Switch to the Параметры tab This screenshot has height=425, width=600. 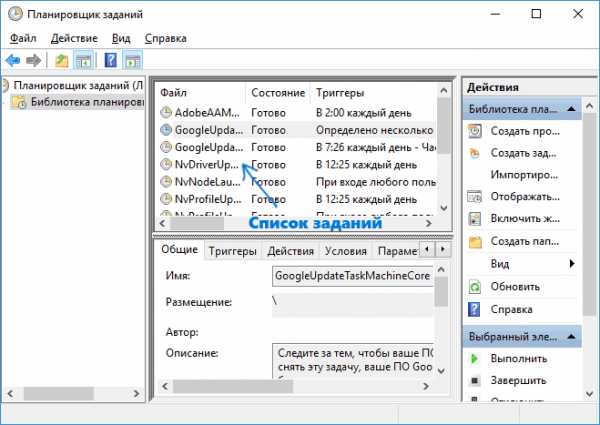tap(397, 251)
